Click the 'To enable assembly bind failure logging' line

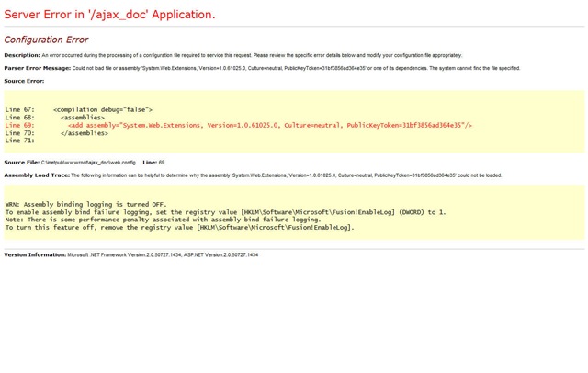(x=225, y=212)
